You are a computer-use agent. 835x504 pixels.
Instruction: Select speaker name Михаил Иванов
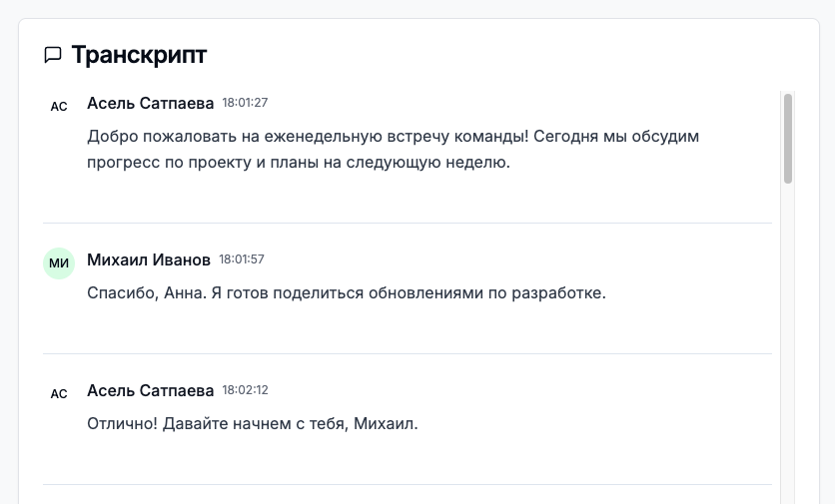149,259
